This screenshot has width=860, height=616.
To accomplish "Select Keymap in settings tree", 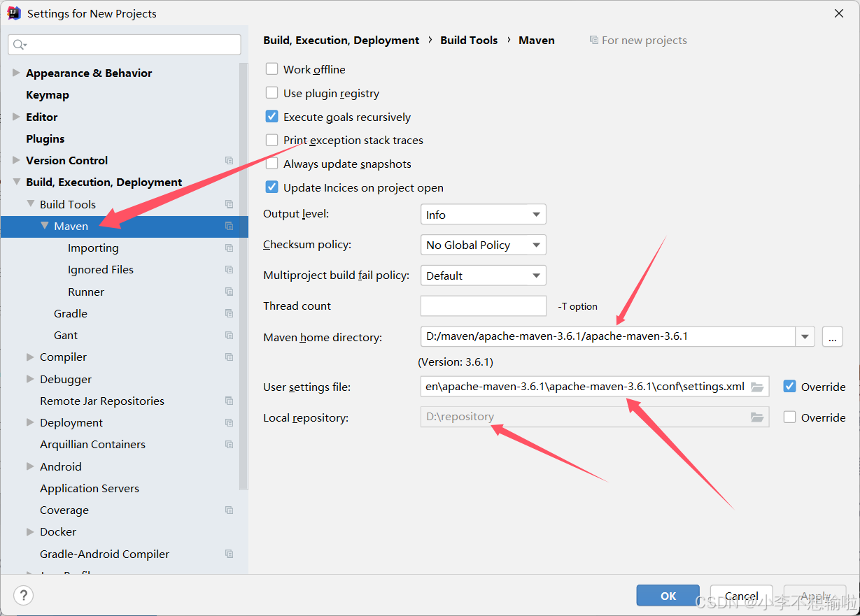I will tap(48, 94).
